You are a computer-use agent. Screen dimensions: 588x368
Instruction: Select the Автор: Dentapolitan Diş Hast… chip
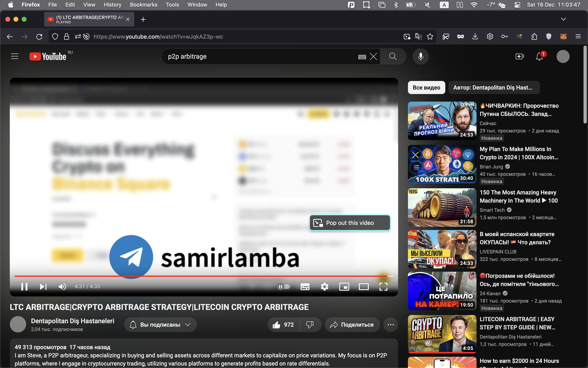point(494,88)
